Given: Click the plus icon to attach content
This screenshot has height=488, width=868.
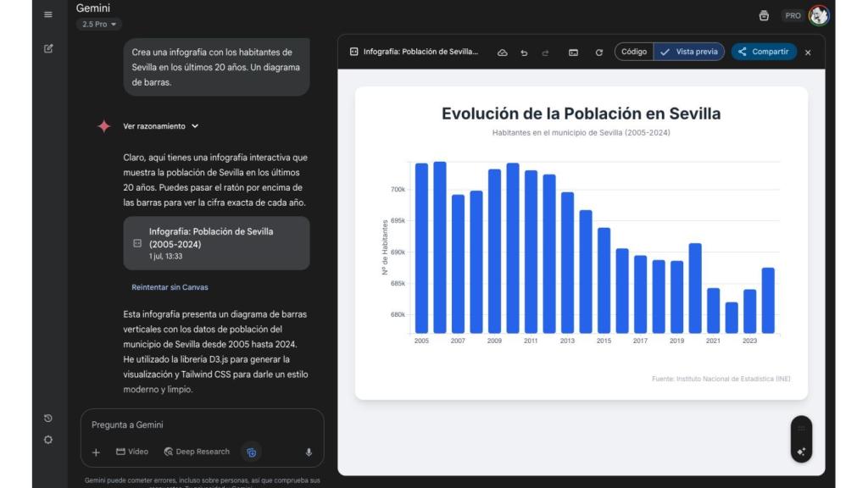Looking at the screenshot, I should tap(94, 452).
